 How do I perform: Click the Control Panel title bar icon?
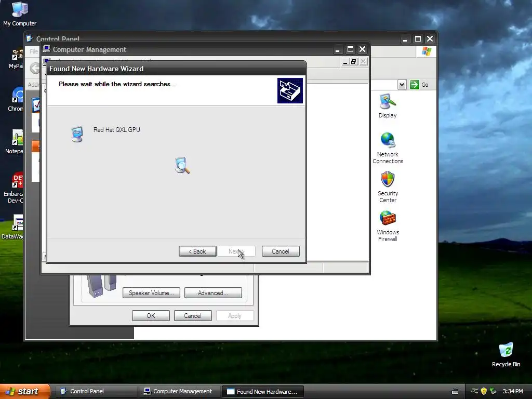click(30, 38)
